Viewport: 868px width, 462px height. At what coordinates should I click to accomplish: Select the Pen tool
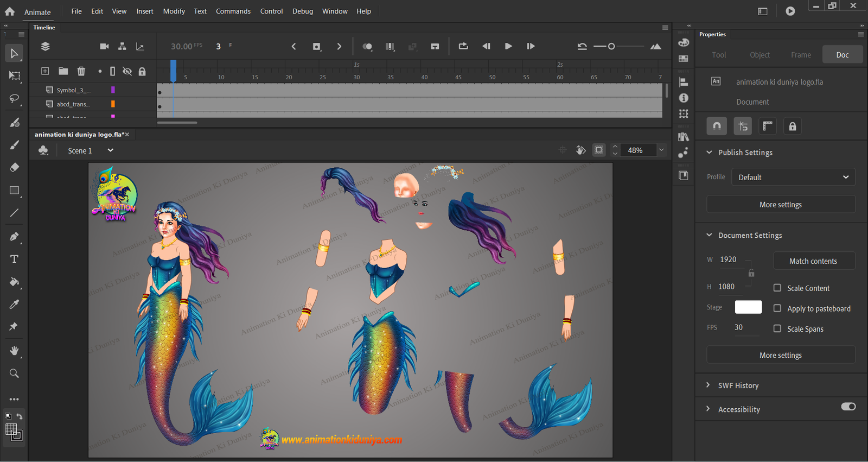[14, 237]
